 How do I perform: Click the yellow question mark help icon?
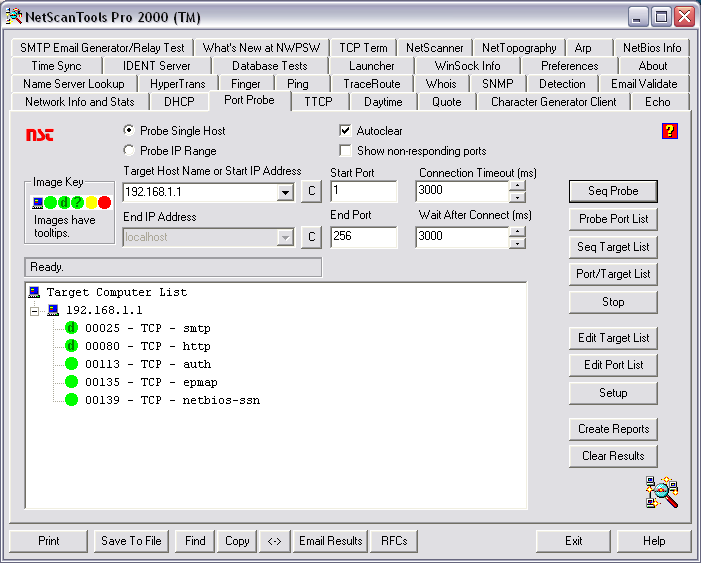pos(669,131)
